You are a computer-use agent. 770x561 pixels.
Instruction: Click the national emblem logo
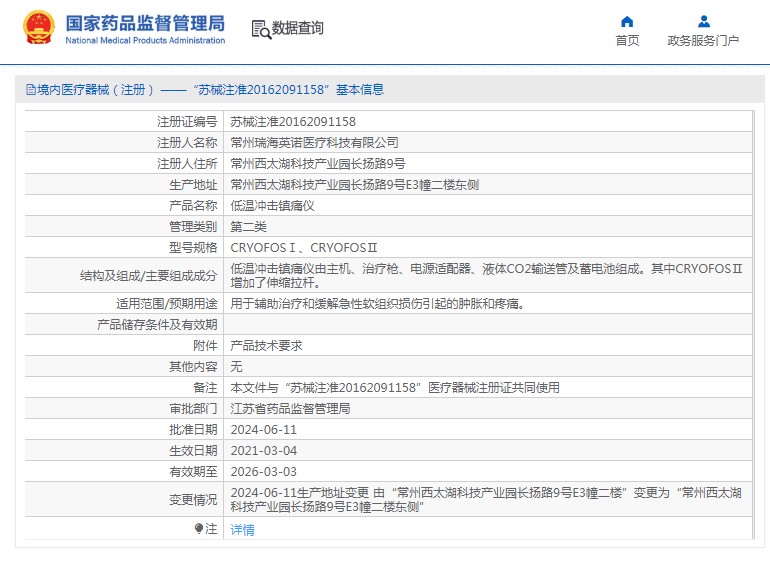(39, 28)
